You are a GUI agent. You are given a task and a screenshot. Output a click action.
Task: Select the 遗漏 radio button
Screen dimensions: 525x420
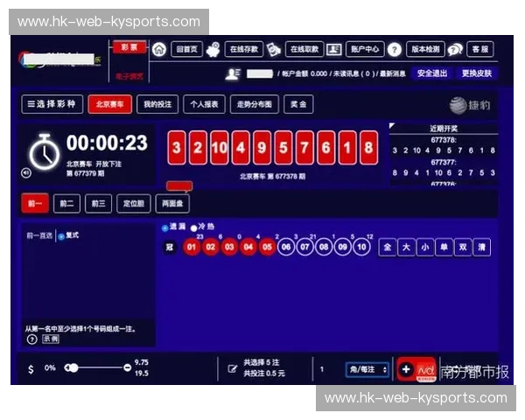pyautogui.click(x=164, y=227)
